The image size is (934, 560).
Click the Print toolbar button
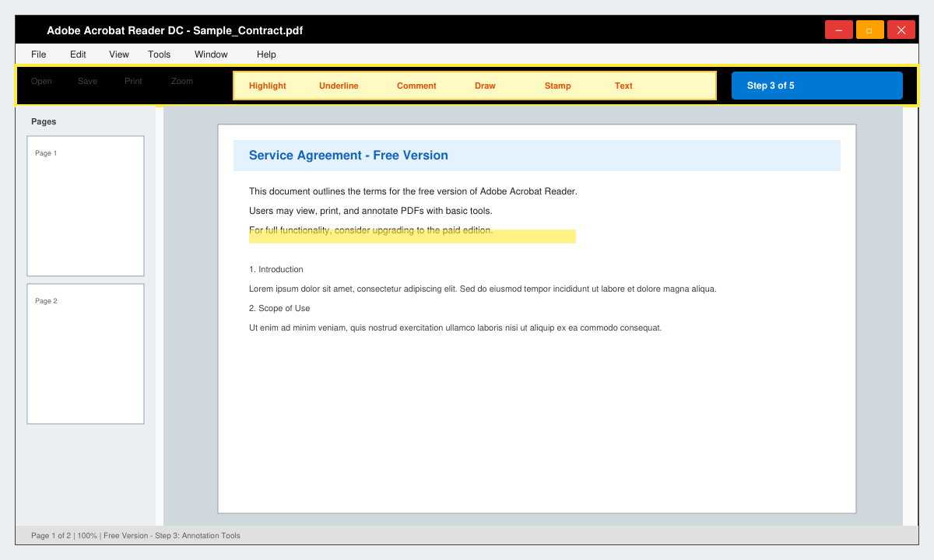133,81
